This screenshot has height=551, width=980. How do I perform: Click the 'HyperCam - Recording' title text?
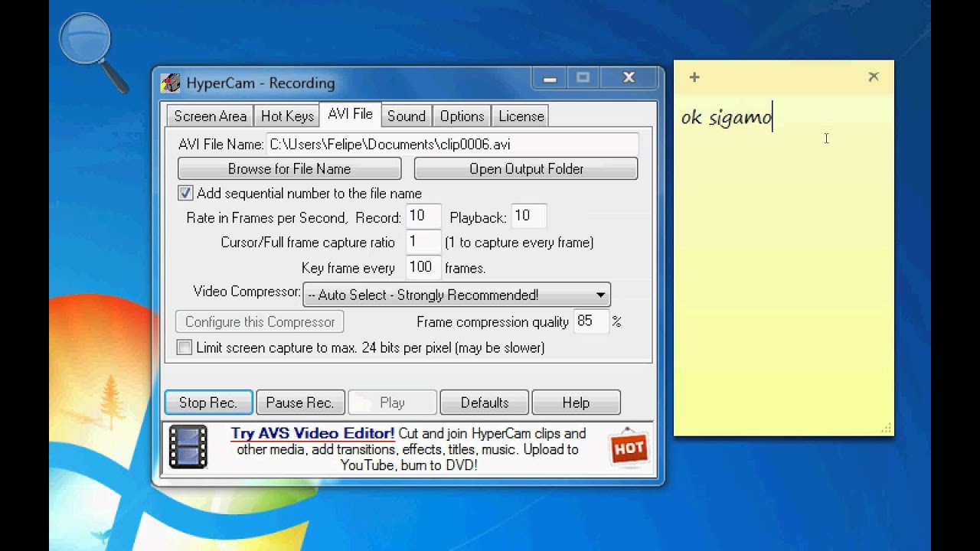[x=260, y=83]
